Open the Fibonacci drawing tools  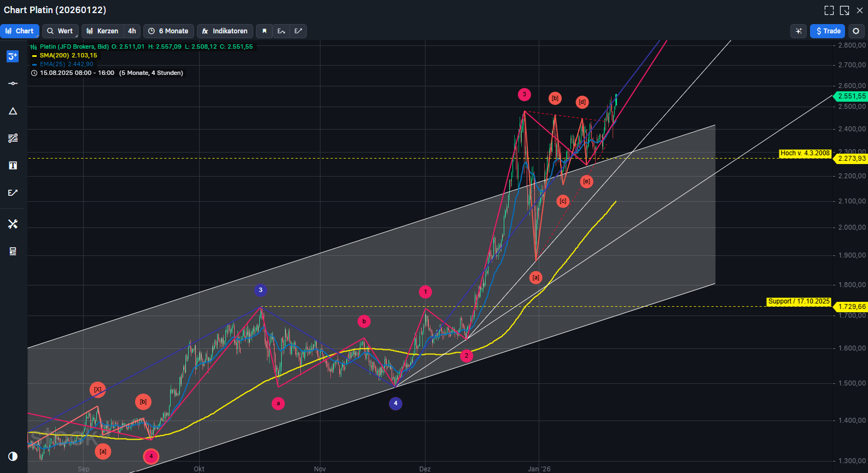13,138
